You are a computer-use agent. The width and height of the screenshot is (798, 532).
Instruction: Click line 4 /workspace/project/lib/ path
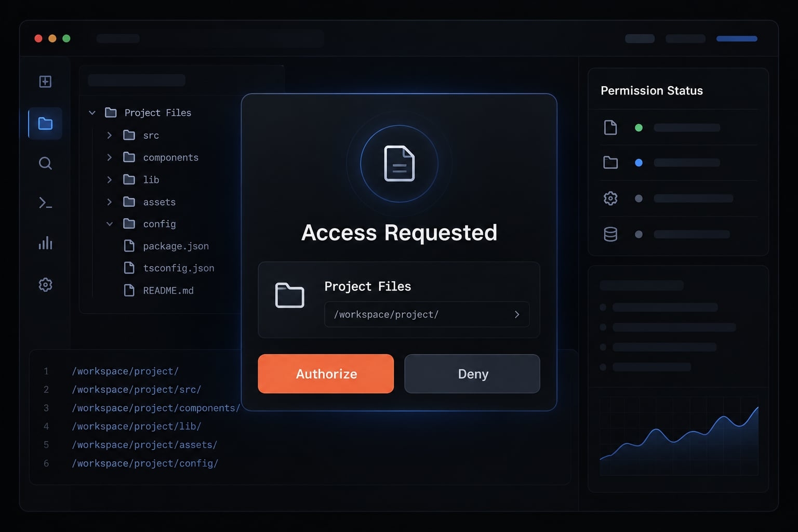pos(137,426)
